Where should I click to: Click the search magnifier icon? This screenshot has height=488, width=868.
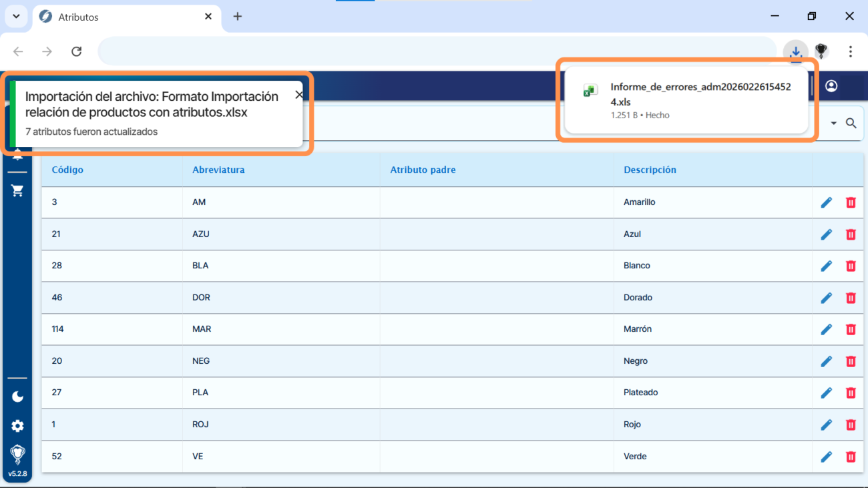click(851, 124)
